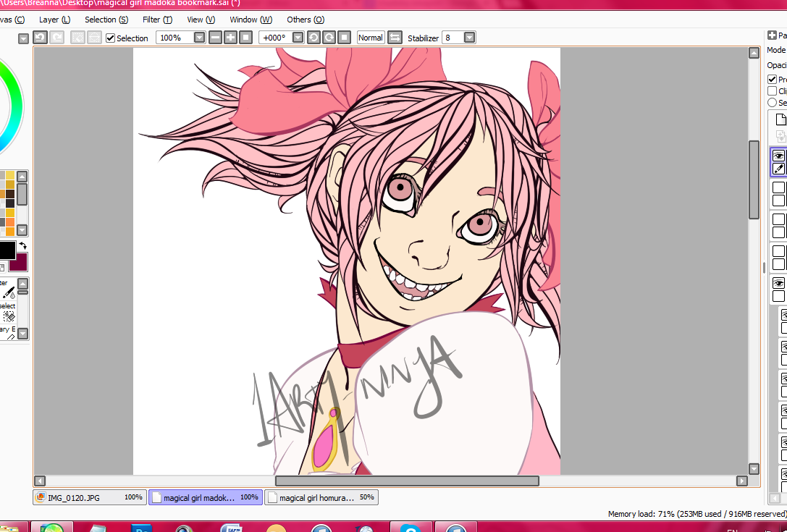Zoom in with the plus button
This screenshot has width=787, height=532.
[230, 38]
